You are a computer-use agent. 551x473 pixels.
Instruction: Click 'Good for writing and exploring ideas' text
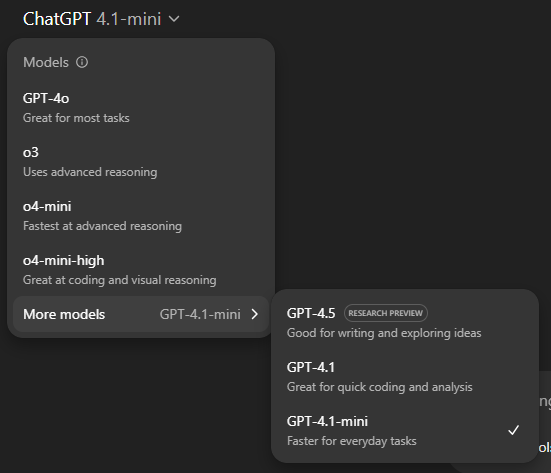(384, 333)
